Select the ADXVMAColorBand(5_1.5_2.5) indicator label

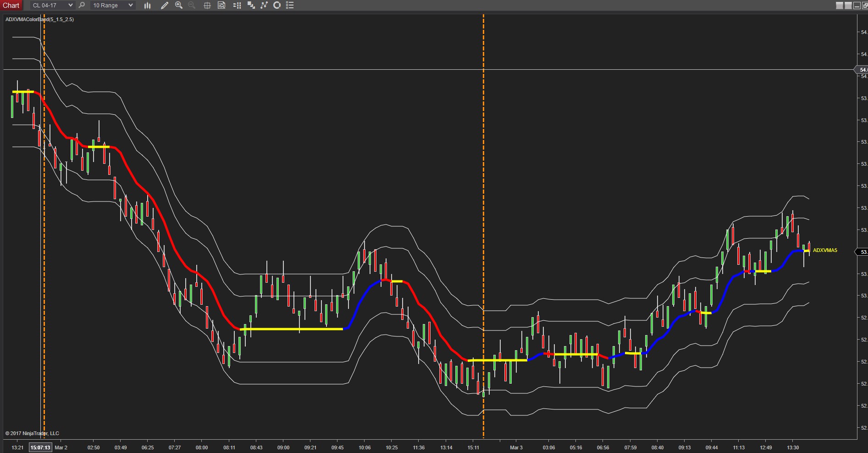(x=39, y=19)
